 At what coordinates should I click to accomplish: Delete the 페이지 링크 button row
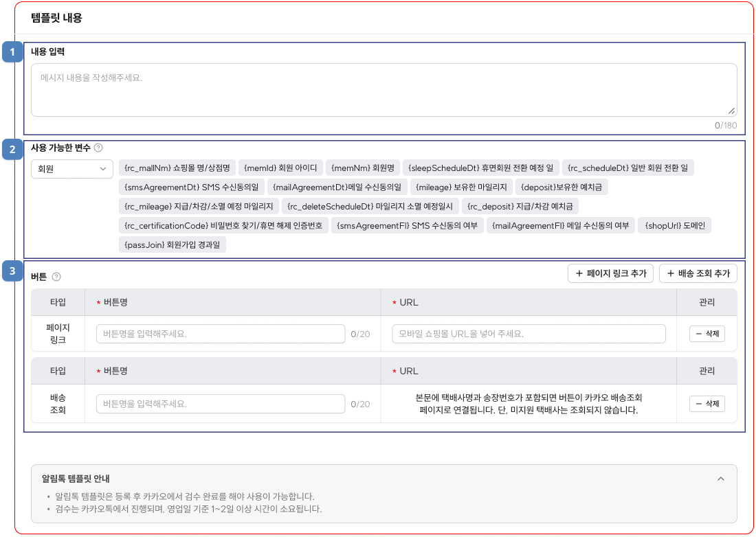707,334
